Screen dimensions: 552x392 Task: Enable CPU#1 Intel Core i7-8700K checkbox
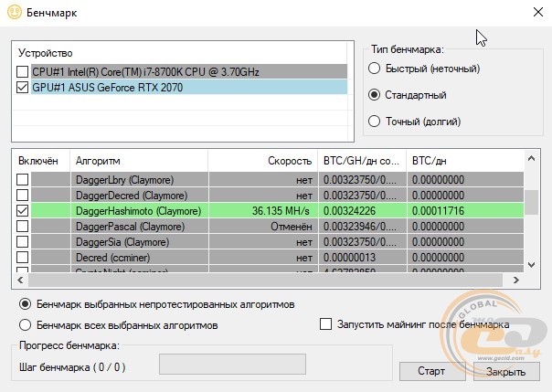click(x=22, y=72)
